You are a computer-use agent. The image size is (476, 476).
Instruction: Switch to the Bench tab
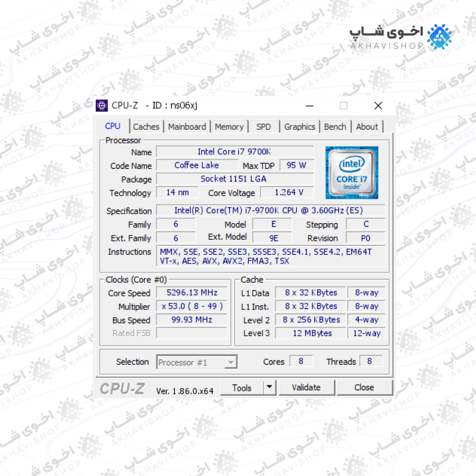coord(335,127)
